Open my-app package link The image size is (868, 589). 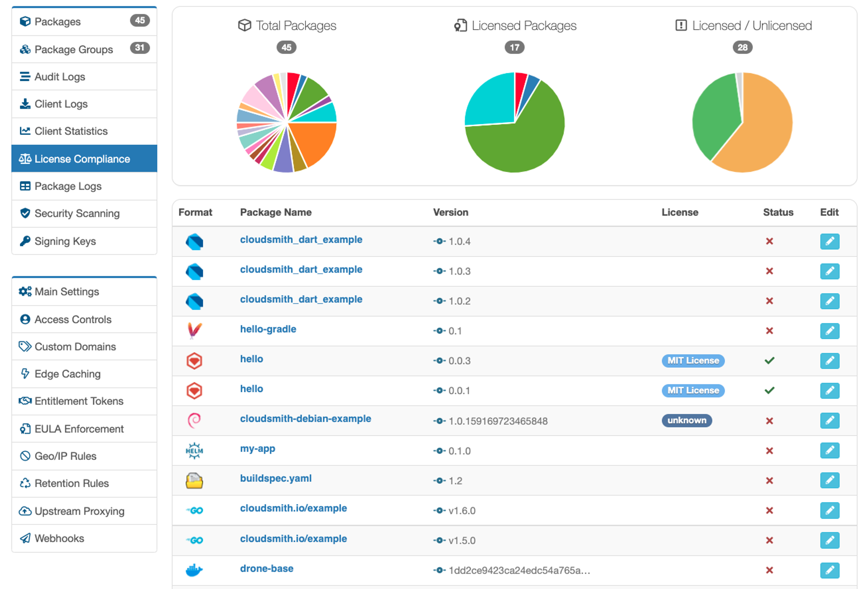point(257,449)
